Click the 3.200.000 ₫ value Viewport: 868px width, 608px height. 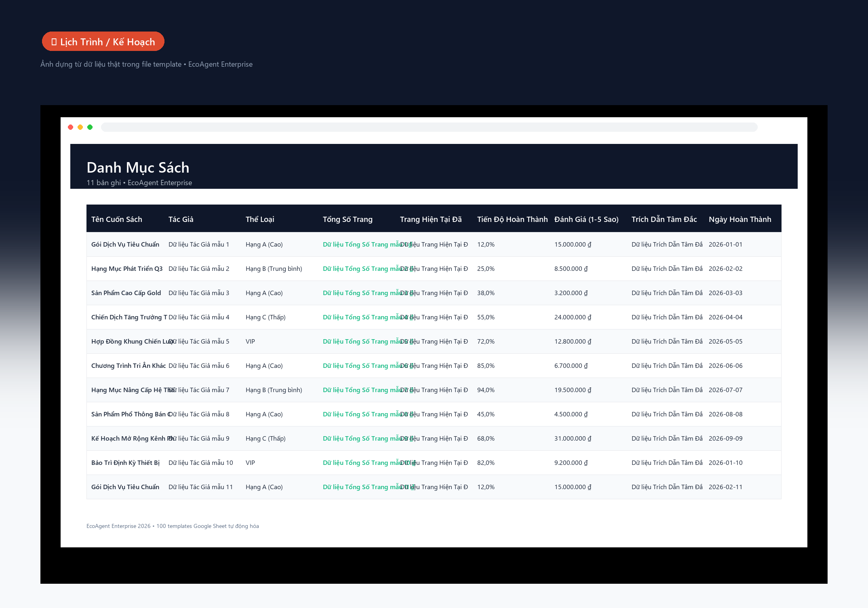pyautogui.click(x=571, y=293)
